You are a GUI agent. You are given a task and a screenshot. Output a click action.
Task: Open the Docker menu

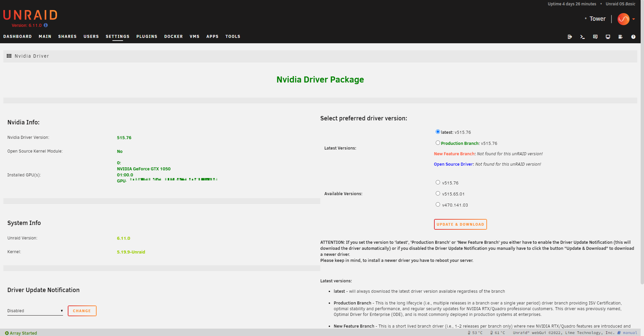click(173, 37)
